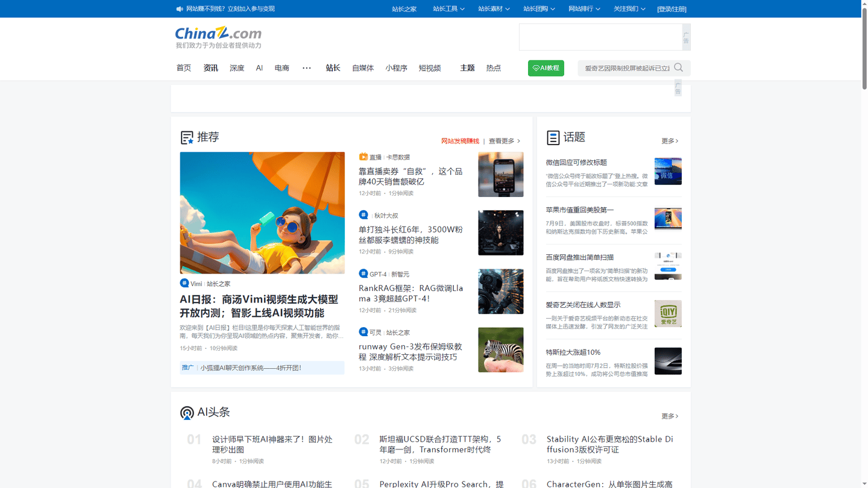Open topic 百度网盘推出简单扫描
This screenshot has width=868, height=488.
(x=580, y=257)
